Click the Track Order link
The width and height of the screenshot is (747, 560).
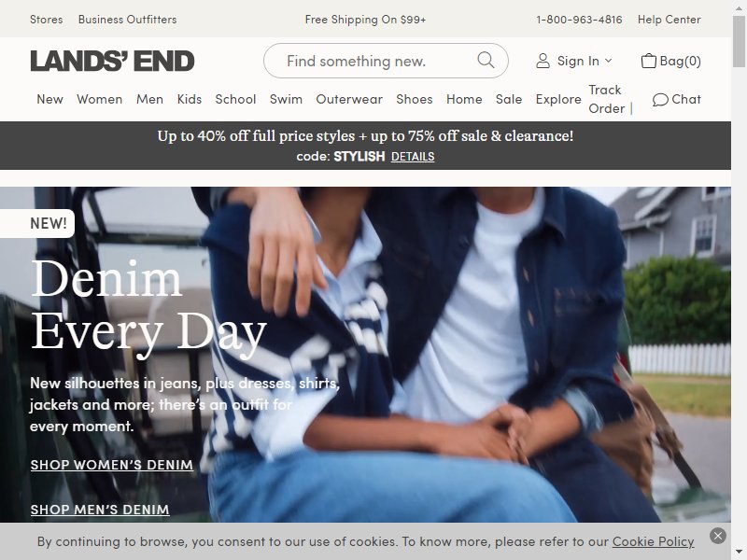click(x=606, y=99)
